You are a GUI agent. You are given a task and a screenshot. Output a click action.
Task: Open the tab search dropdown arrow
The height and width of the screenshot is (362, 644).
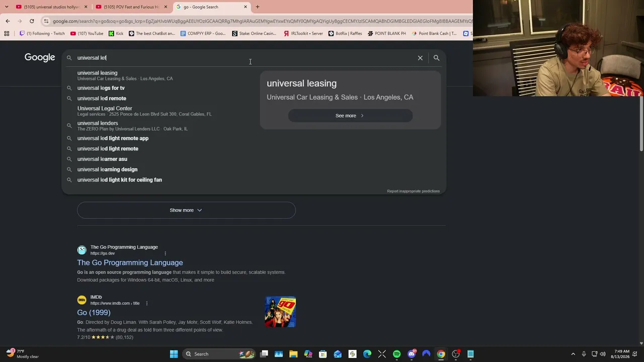click(7, 7)
